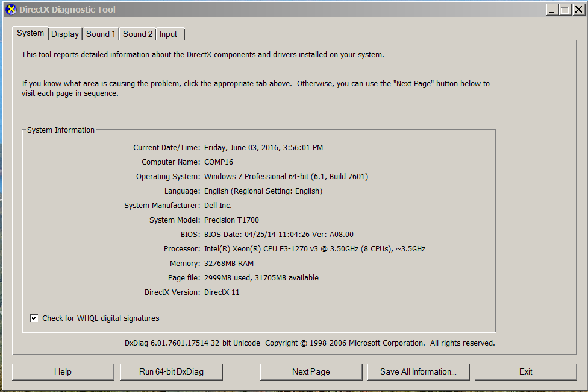Image resolution: width=588 pixels, height=392 pixels.
Task: Exit the DirectX Diagnostic Tool
Action: (x=525, y=371)
